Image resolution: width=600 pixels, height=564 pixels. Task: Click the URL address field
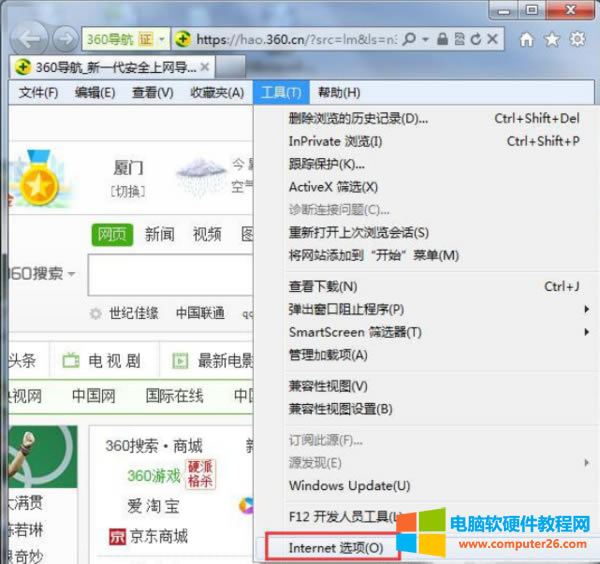pos(297,39)
